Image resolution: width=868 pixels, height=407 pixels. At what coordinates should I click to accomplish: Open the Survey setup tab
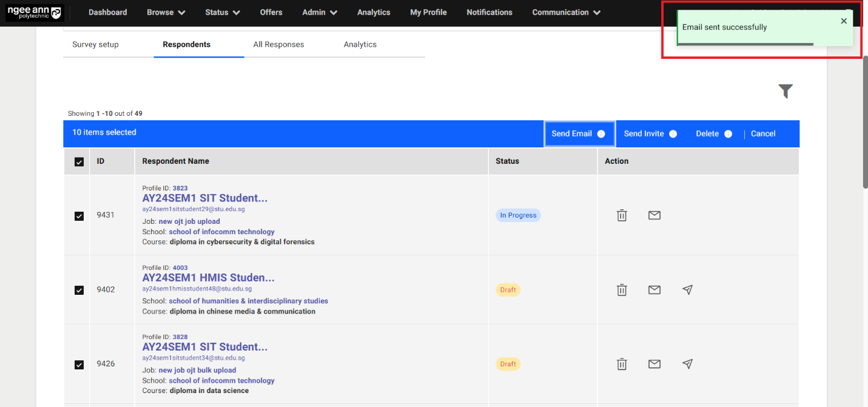95,44
